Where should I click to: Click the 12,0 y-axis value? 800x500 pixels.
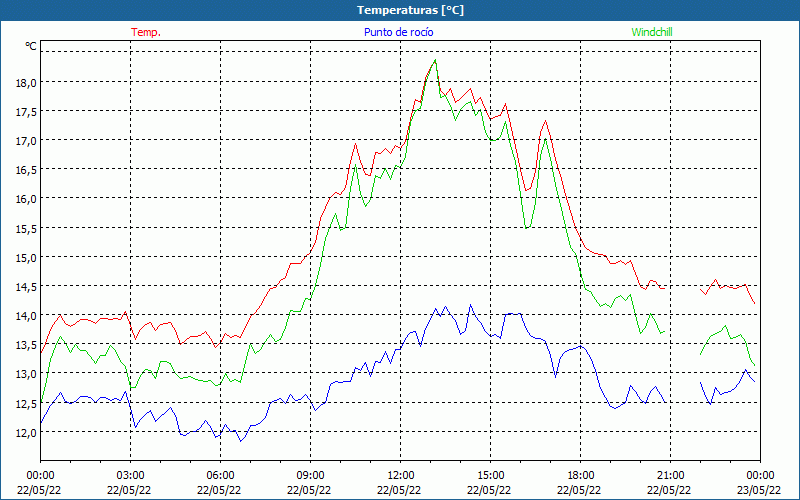click(x=26, y=433)
